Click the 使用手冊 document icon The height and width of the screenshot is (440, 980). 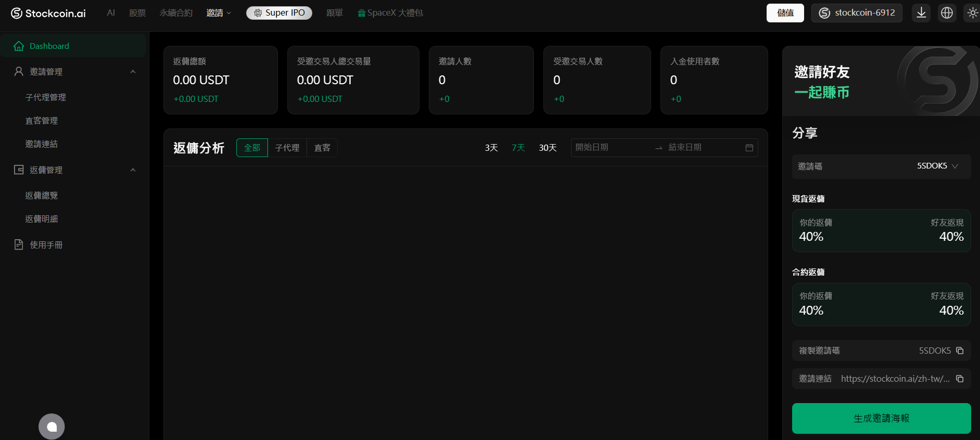(19, 244)
